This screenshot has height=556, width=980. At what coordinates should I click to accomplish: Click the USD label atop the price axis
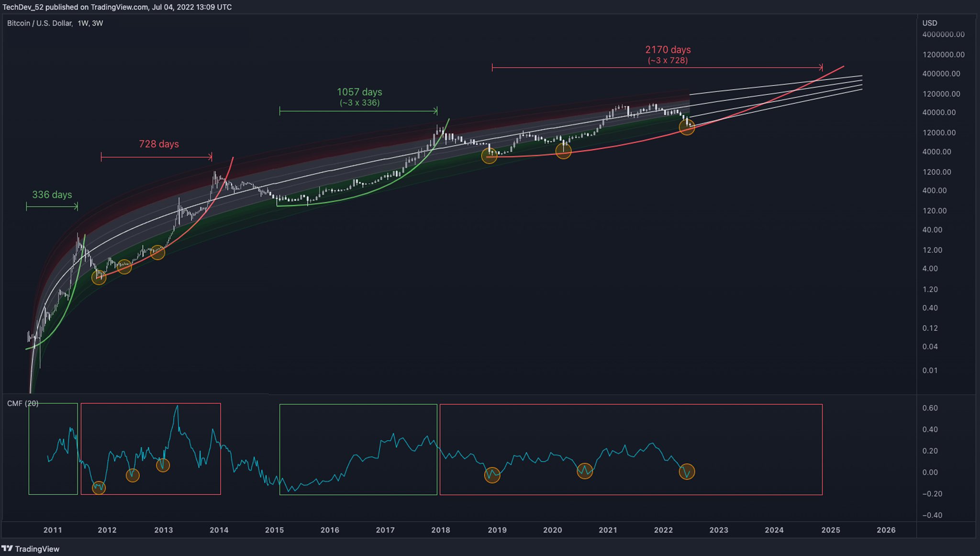click(930, 22)
